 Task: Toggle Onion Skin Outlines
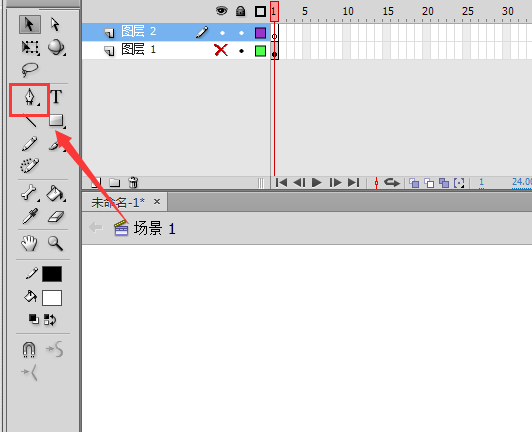(429, 183)
